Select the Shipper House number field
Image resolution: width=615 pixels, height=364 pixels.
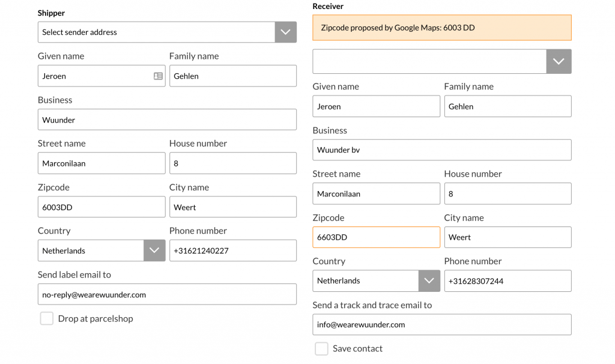(233, 163)
